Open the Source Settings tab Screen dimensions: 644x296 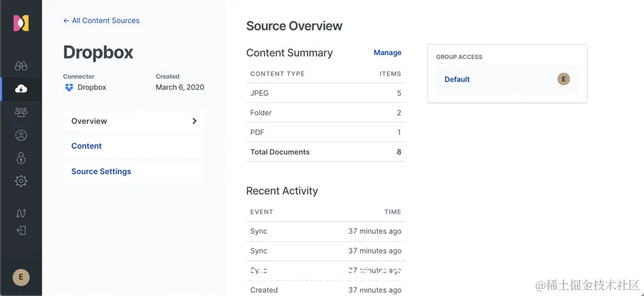134,172
